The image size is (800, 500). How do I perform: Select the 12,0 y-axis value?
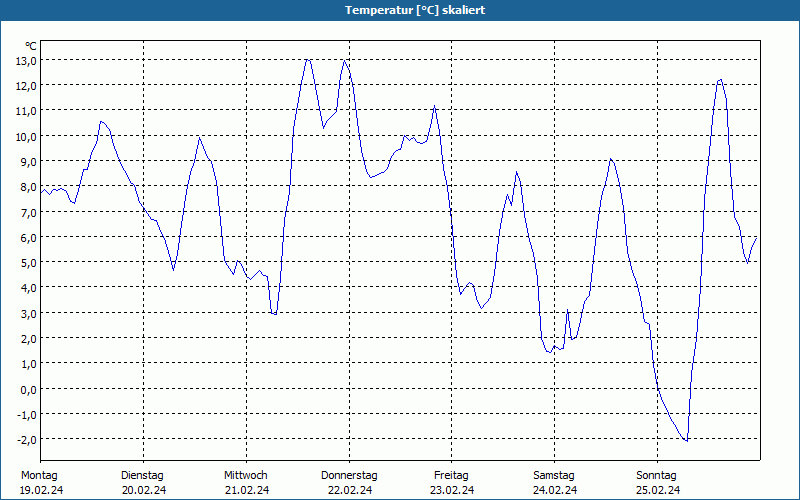click(x=27, y=86)
